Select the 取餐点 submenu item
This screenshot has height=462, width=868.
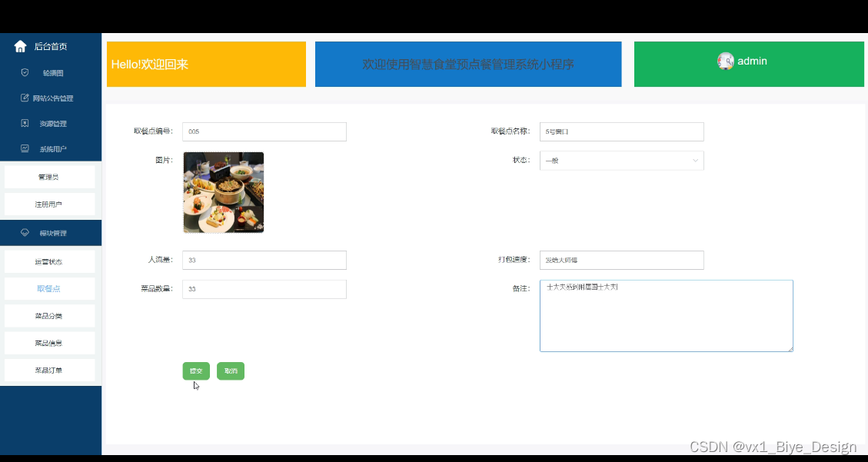(x=49, y=289)
